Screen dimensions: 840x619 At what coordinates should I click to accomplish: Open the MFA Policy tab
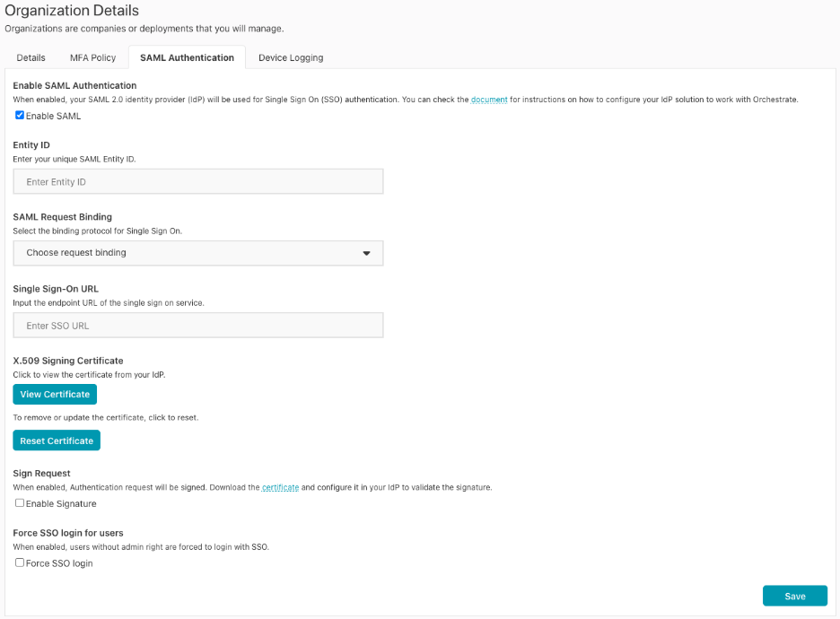(92, 57)
